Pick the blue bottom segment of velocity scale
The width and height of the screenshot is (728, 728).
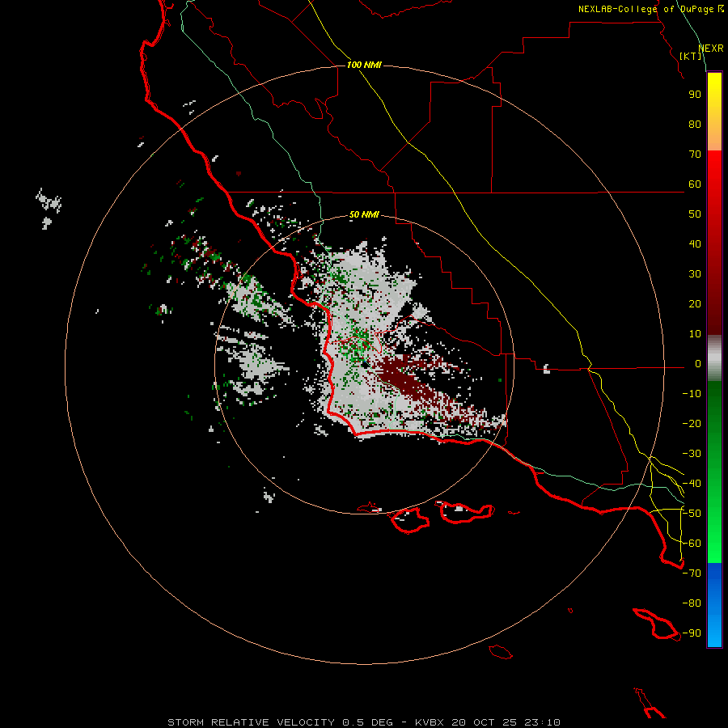714,605
